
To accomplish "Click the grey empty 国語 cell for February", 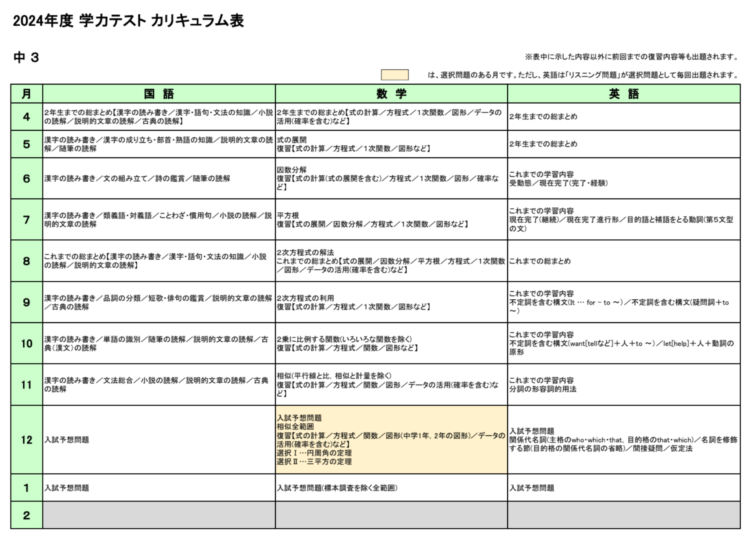I will [x=159, y=515].
